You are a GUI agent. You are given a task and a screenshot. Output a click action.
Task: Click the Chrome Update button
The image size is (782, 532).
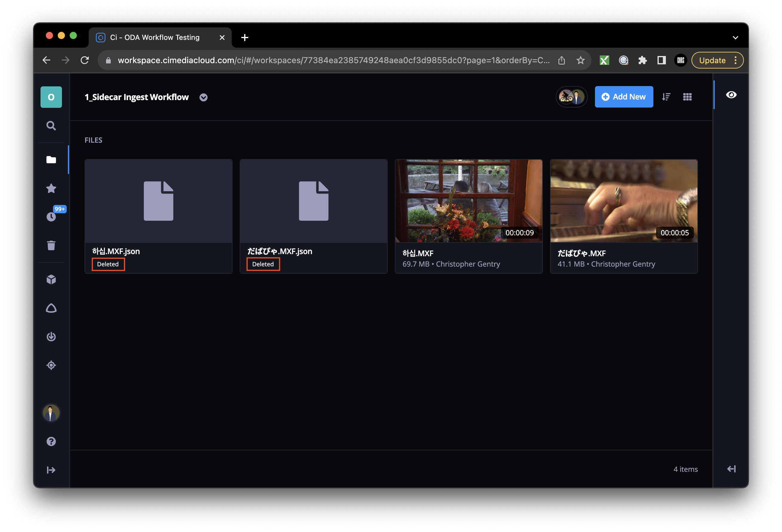(x=717, y=60)
